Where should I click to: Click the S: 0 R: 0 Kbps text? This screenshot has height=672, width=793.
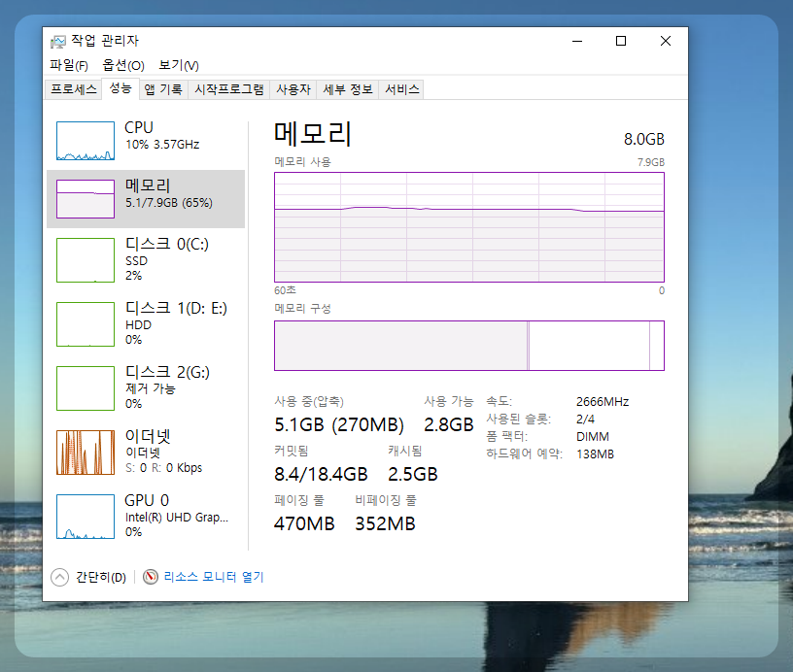point(164,468)
